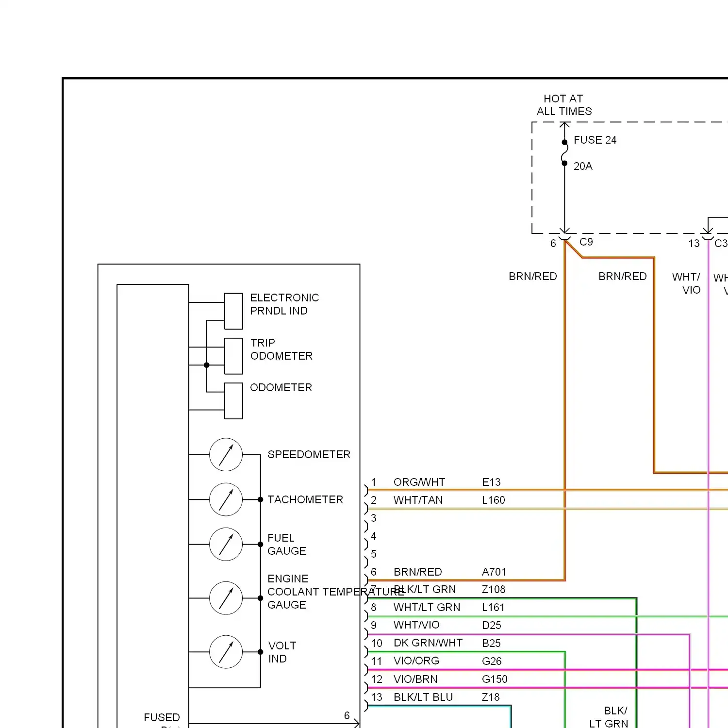Screen dimensions: 728x728
Task: Click the speedometer gauge symbol
Action: click(226, 455)
